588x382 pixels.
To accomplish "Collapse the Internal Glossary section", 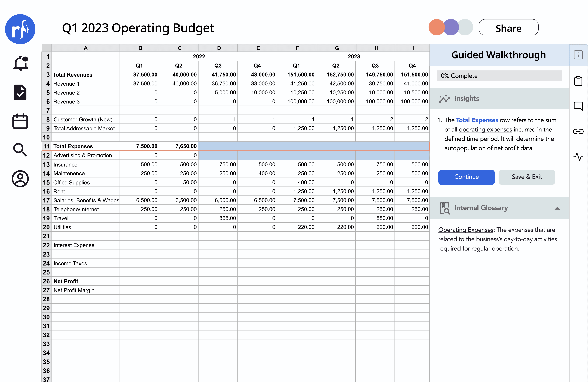I will coord(557,208).
